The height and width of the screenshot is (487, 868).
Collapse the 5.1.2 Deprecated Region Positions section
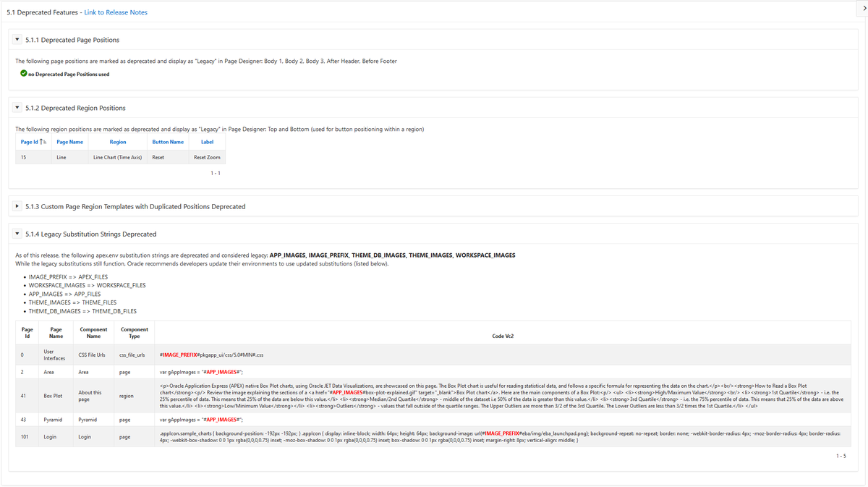pyautogui.click(x=17, y=108)
